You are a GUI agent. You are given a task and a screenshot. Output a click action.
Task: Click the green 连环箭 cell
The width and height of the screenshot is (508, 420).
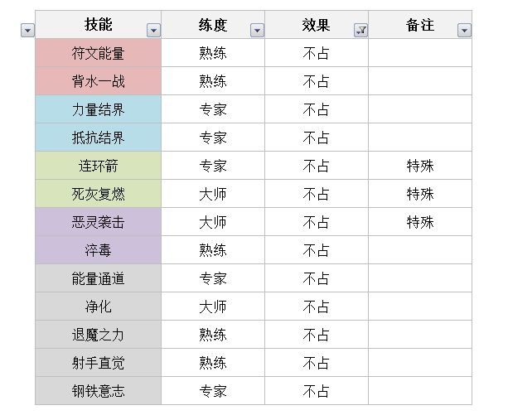(98, 167)
